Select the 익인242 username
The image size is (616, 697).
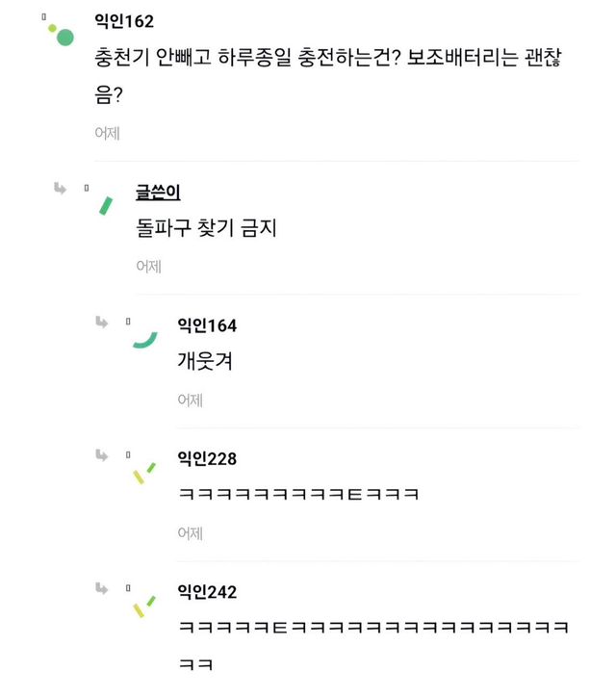(207, 591)
